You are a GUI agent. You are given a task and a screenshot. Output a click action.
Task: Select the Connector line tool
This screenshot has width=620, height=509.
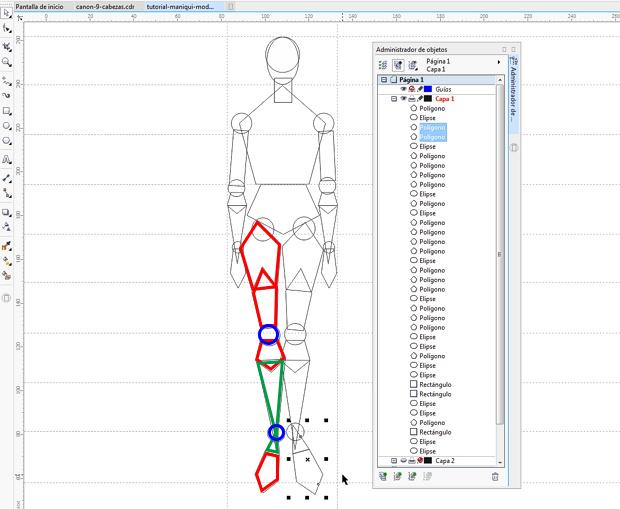click(6, 193)
